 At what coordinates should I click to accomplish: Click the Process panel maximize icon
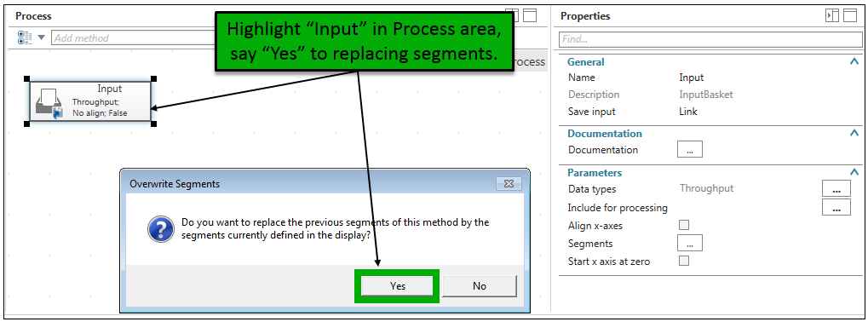(x=530, y=16)
